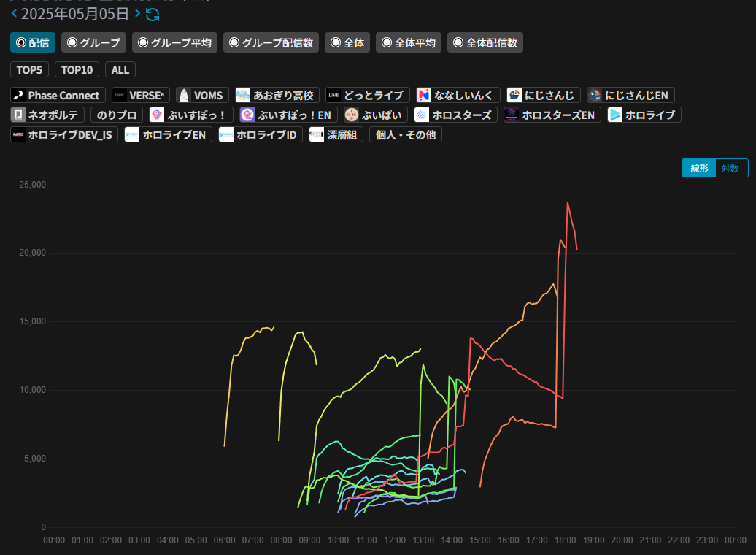Click the ホロスターズ logo icon
Viewport: 756px width, 555px height.
point(422,115)
